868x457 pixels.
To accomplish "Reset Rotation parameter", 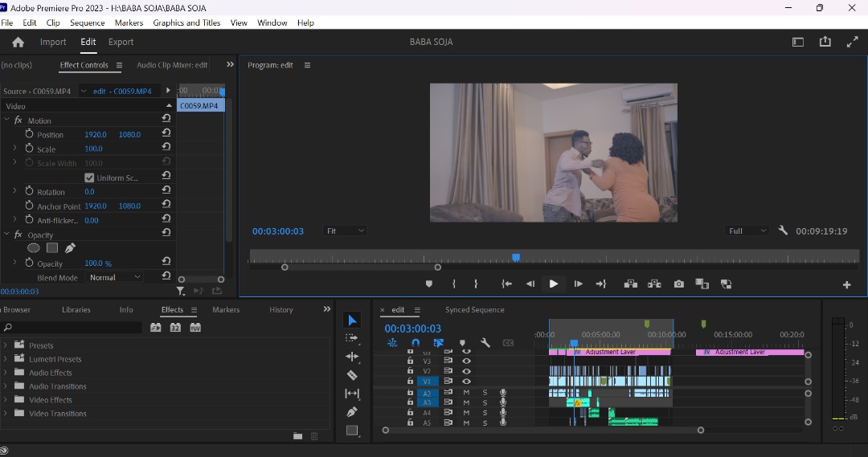I will [x=166, y=190].
